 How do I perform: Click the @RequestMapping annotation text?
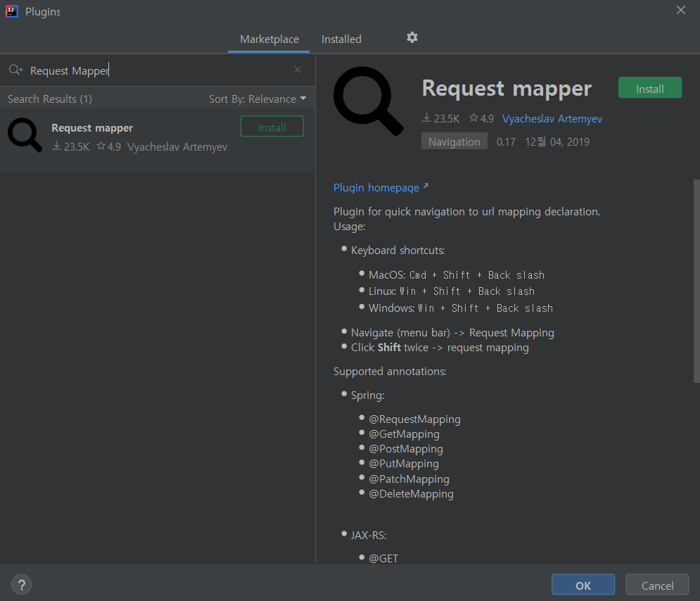[414, 419]
